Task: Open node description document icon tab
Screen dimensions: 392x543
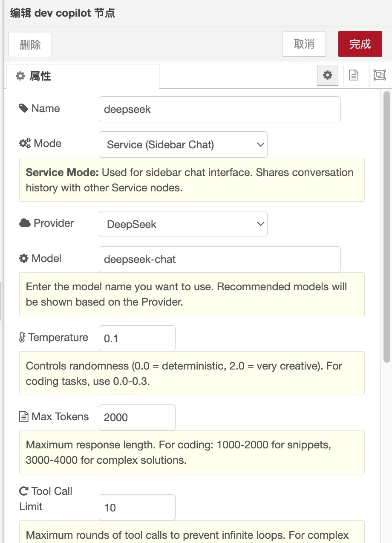Action: click(353, 75)
